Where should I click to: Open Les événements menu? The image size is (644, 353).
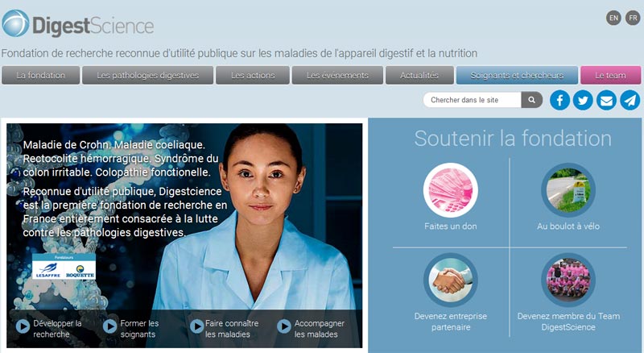pyautogui.click(x=337, y=75)
